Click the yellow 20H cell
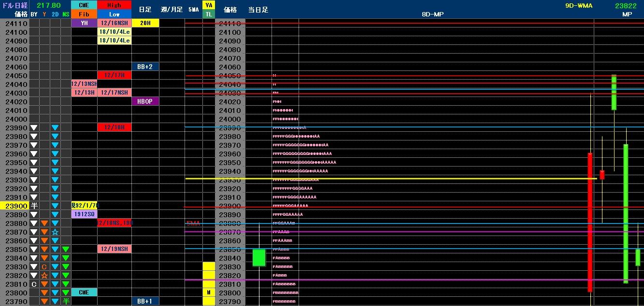This screenshot has height=306, width=644. (145, 23)
